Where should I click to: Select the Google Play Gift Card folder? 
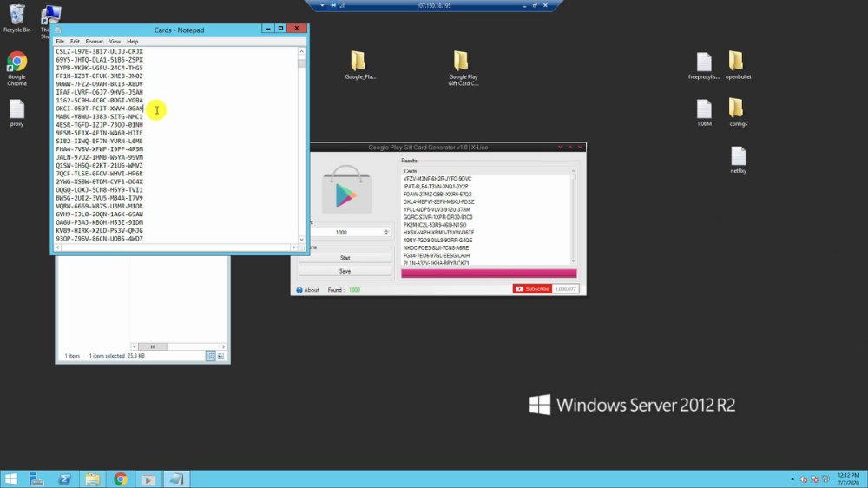[463, 69]
